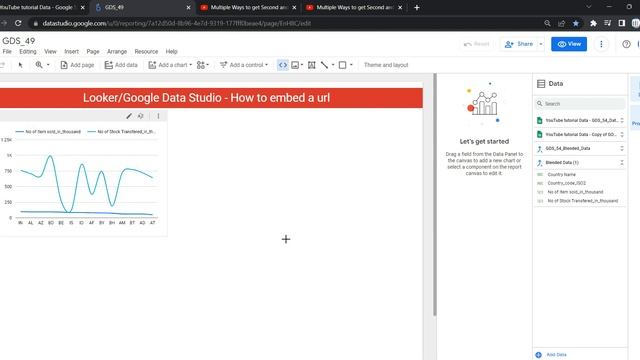Click the Reset button
Screen dimensions: 640x360
tap(477, 44)
